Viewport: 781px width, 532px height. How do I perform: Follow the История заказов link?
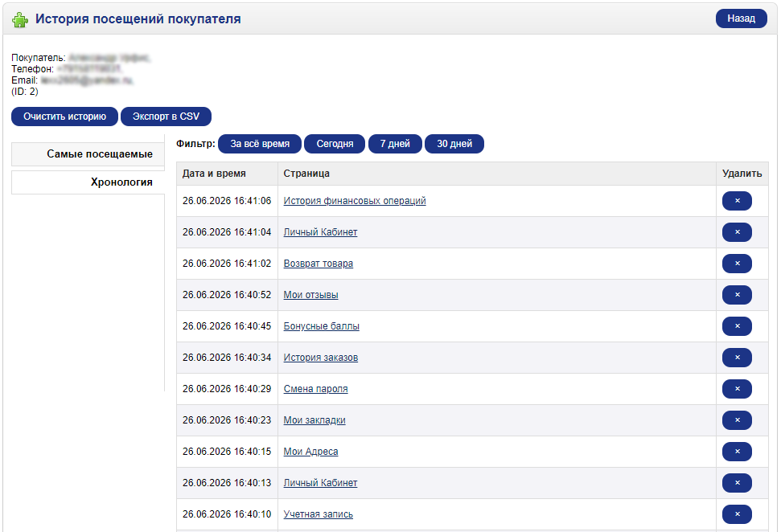pos(321,358)
